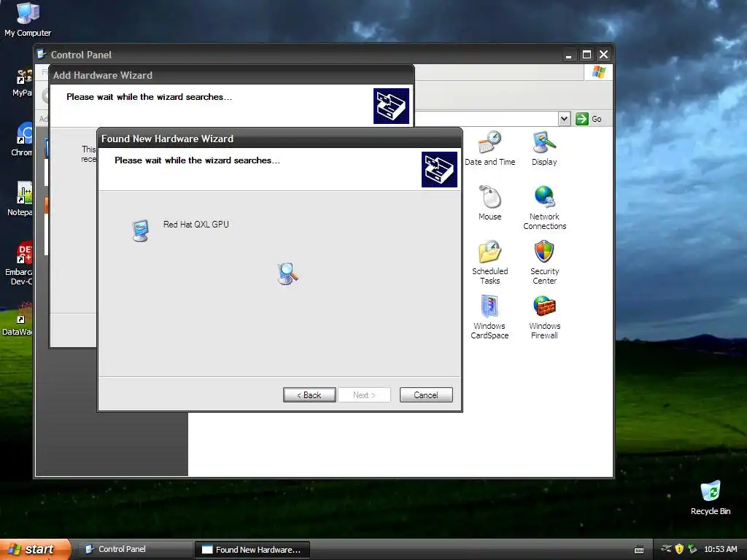The height and width of the screenshot is (560, 747).
Task: Click the Control Panel title bar icon
Action: pos(42,54)
